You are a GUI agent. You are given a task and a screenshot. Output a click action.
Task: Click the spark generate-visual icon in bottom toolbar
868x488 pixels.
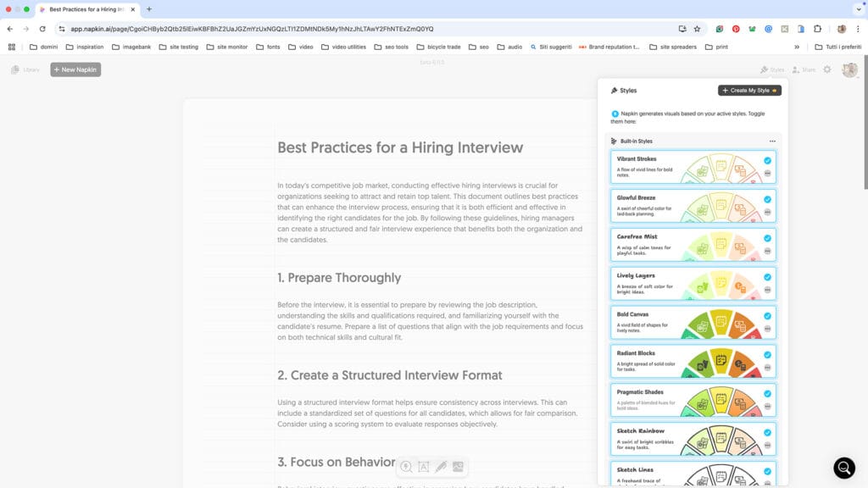click(407, 467)
